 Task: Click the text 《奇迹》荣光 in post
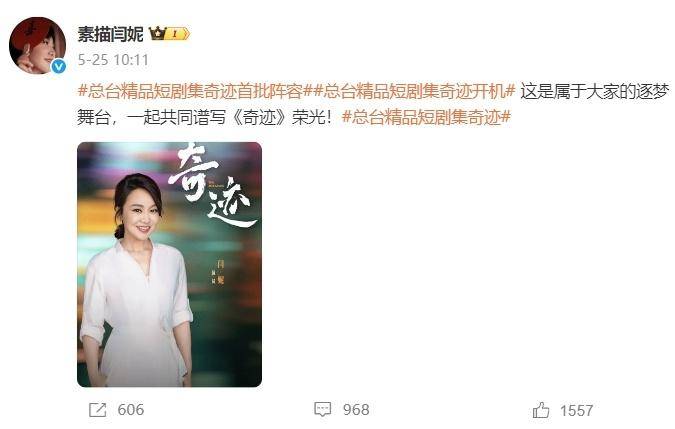[x=278, y=117]
